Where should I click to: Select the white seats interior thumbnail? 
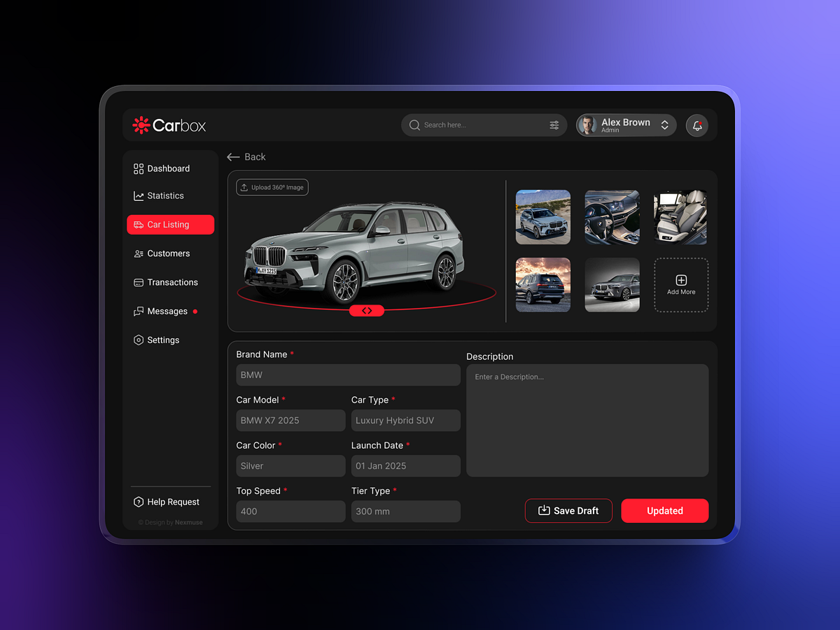pos(680,217)
